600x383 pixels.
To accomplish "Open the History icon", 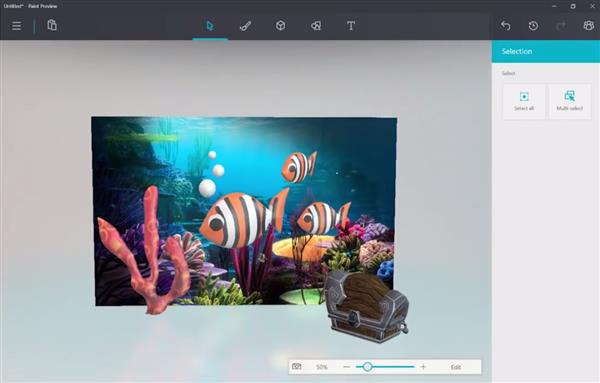I will pos(533,26).
